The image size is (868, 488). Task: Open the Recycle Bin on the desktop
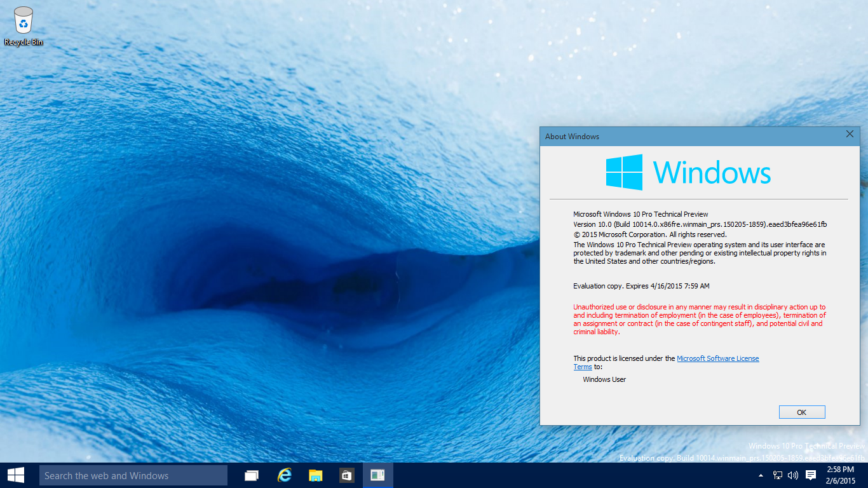tap(24, 20)
